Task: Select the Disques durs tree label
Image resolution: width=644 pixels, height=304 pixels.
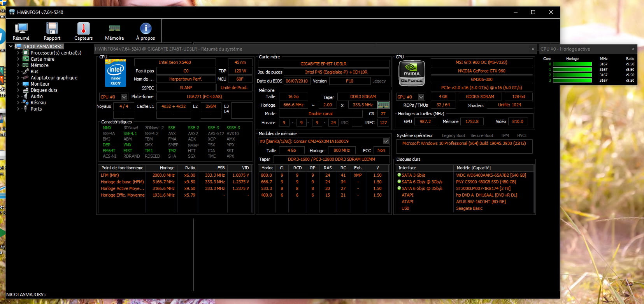Action: click(x=44, y=90)
